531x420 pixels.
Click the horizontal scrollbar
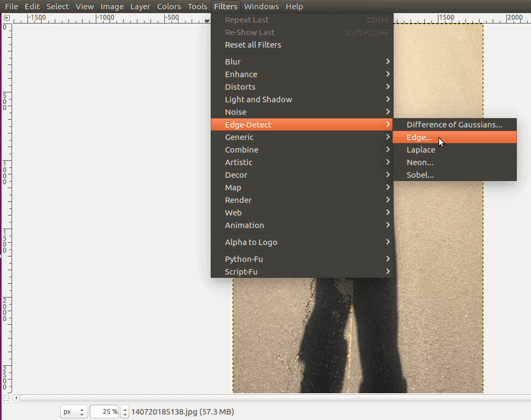click(274, 398)
